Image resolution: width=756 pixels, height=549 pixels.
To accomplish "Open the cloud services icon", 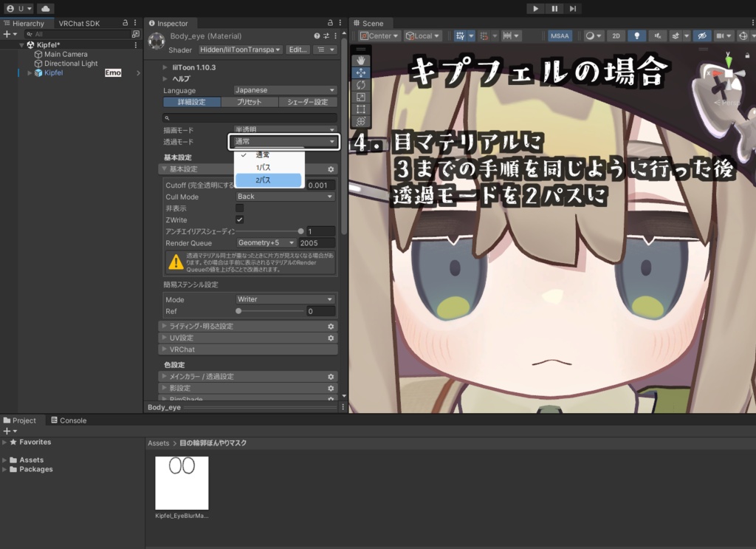I will tap(45, 9).
